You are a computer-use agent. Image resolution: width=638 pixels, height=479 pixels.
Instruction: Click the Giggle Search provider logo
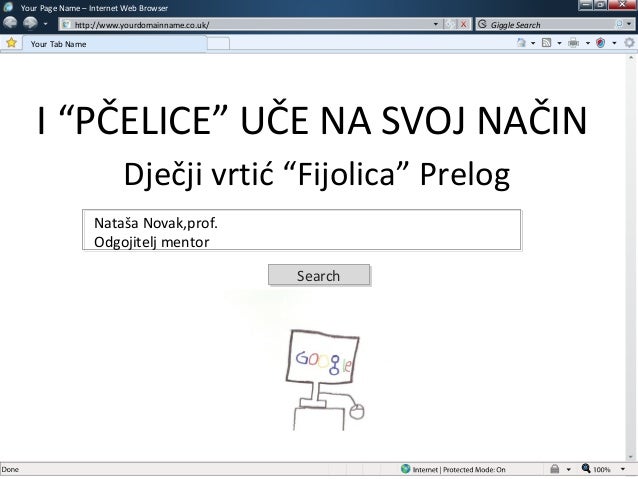(482, 24)
